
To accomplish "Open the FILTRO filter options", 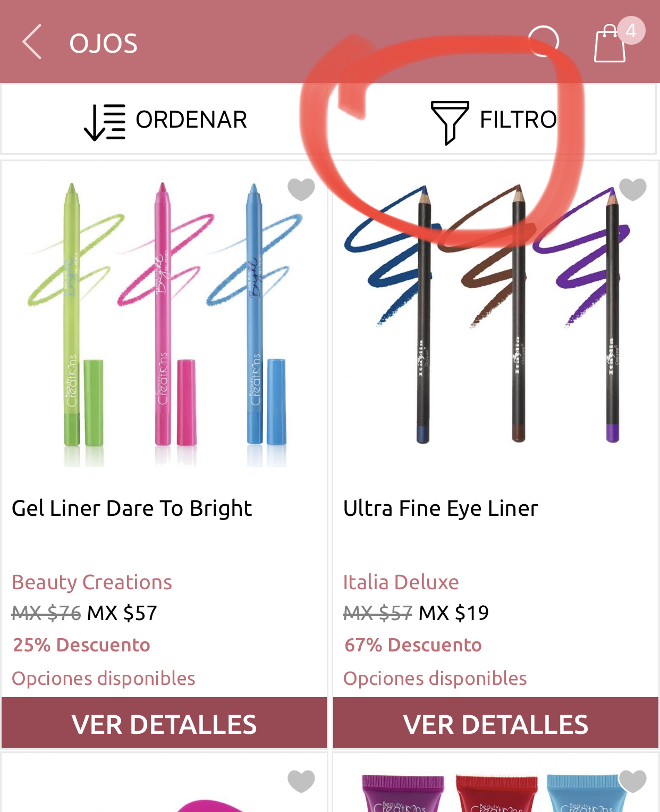I will (493, 120).
